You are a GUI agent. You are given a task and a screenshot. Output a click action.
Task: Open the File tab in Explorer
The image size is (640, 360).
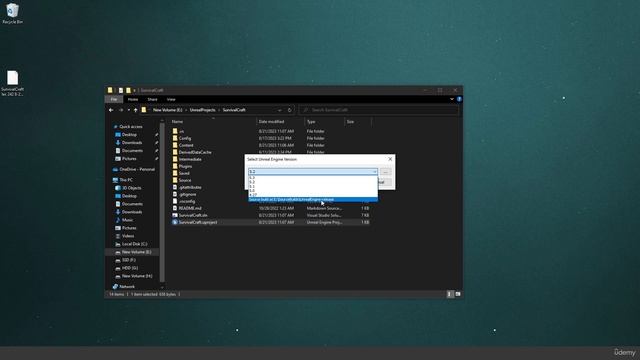point(114,99)
